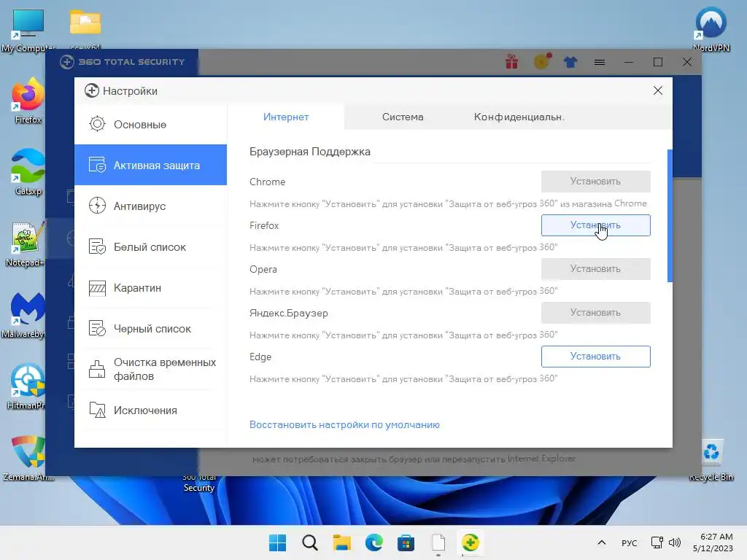Click the Исключения warning-page icon
This screenshot has width=747, height=560.
[x=97, y=410]
